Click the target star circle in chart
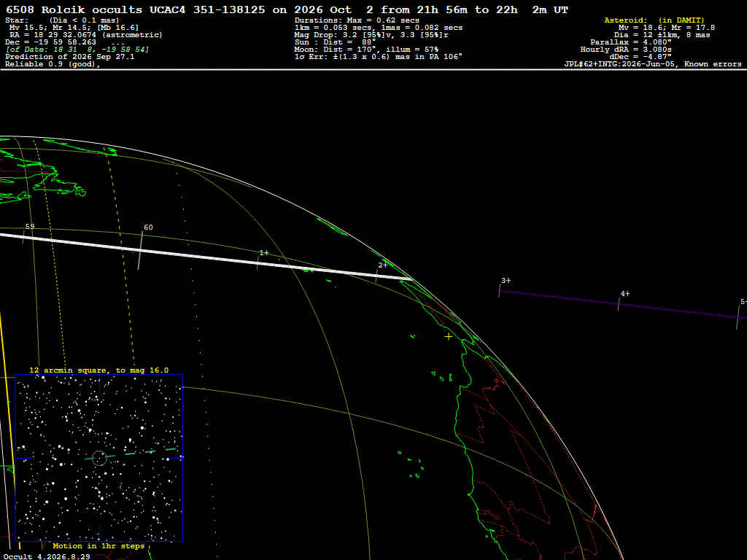The image size is (747, 560). point(99,458)
